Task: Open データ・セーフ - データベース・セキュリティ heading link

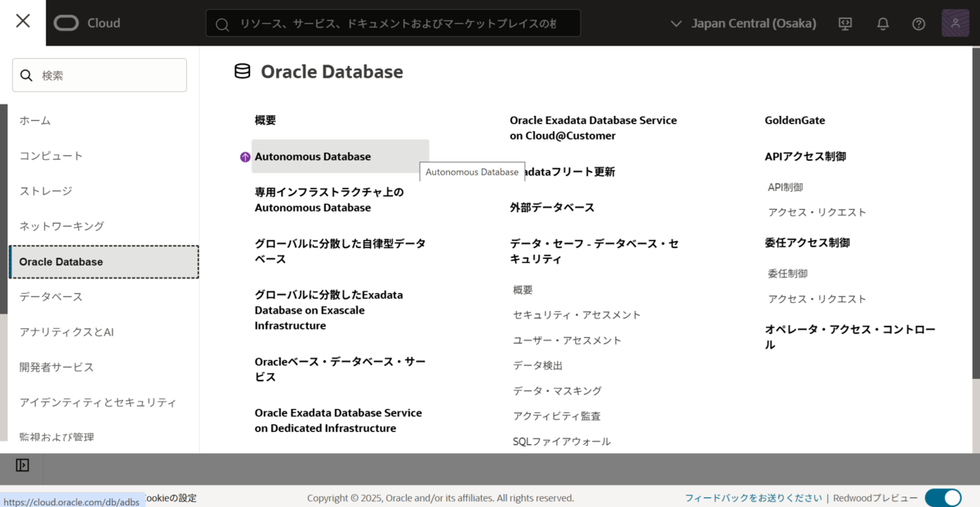Action: [594, 251]
